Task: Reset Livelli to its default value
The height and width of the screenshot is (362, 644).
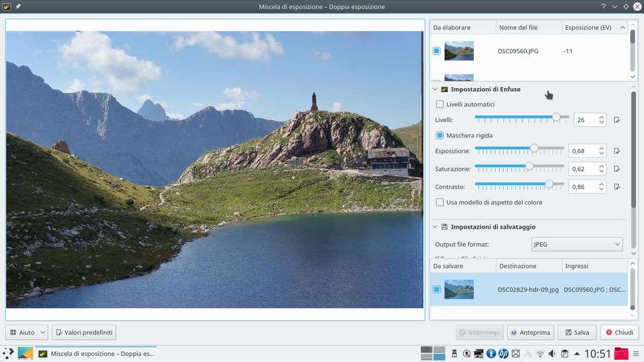Action: click(x=616, y=120)
